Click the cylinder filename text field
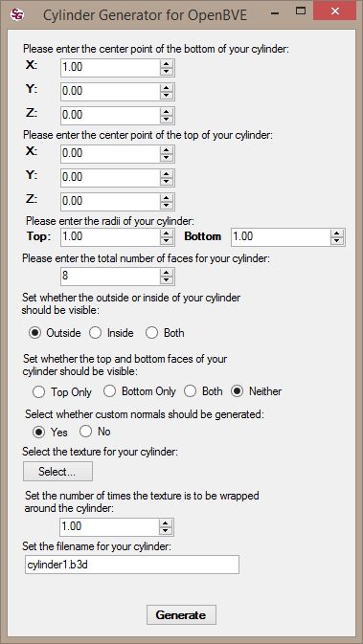363x644 pixels. 132,565
